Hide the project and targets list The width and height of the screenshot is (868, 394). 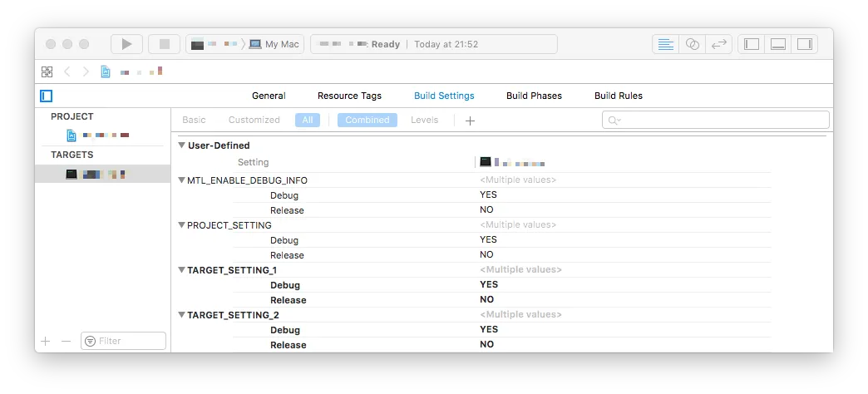click(47, 96)
